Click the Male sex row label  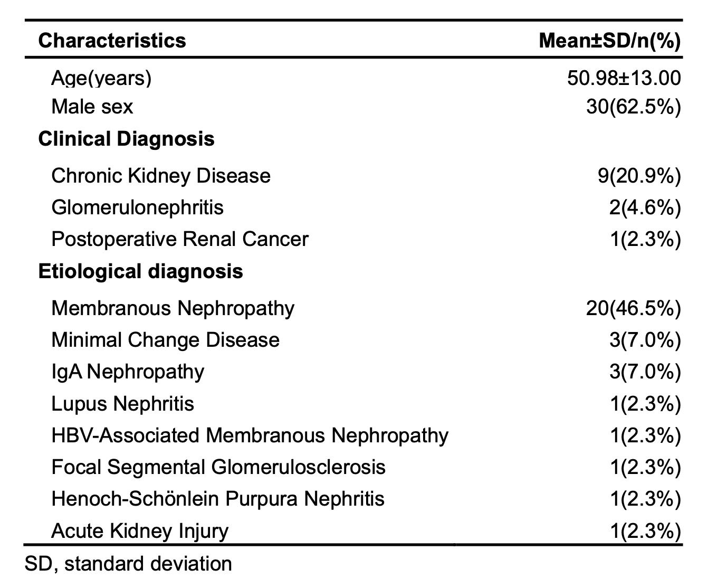tap(92, 107)
